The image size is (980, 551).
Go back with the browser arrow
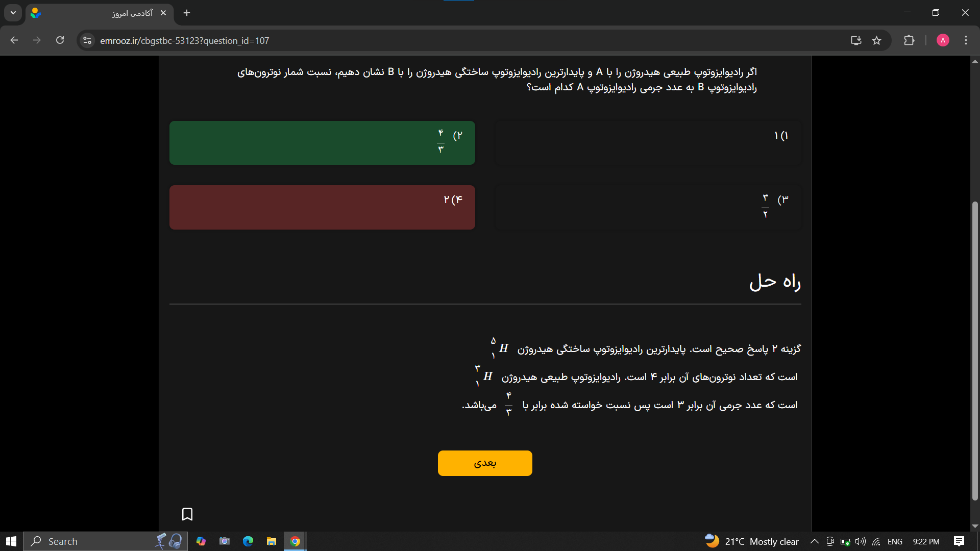[14, 40]
